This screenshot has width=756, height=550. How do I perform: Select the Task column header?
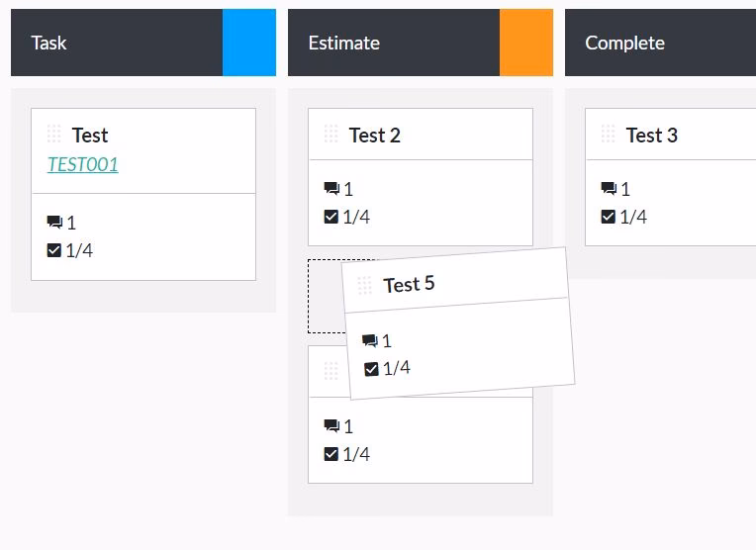tap(117, 43)
